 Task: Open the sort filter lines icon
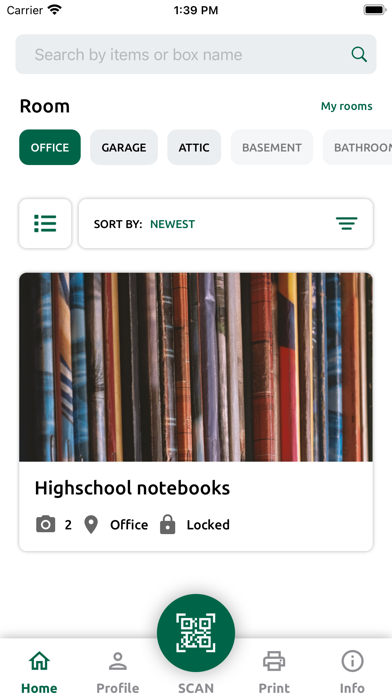point(347,223)
